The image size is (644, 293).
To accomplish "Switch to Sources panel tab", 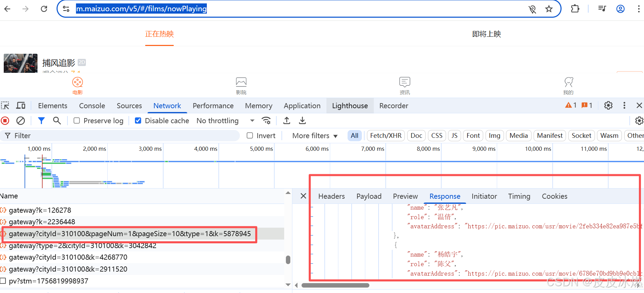I will pyautogui.click(x=129, y=105).
